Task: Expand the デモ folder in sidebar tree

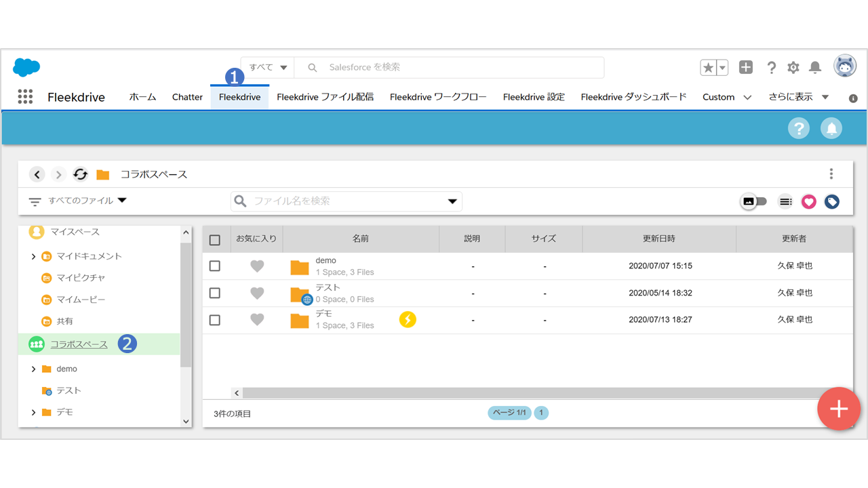Action: 33,412
